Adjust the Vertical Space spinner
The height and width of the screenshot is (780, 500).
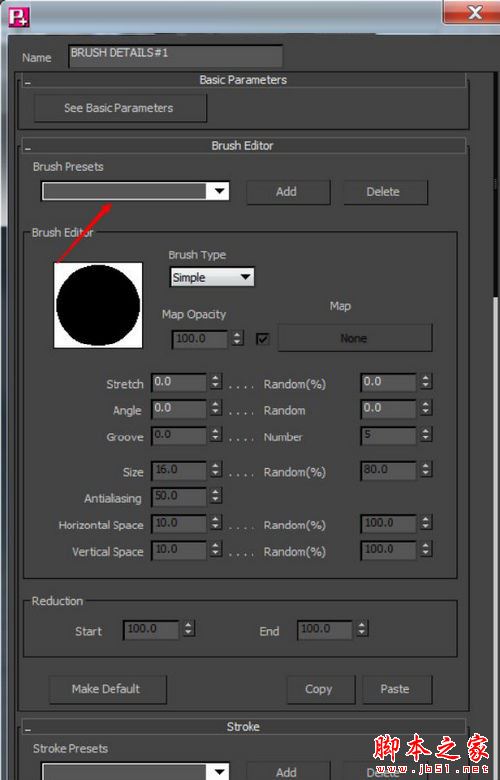pyautogui.click(x=215, y=549)
